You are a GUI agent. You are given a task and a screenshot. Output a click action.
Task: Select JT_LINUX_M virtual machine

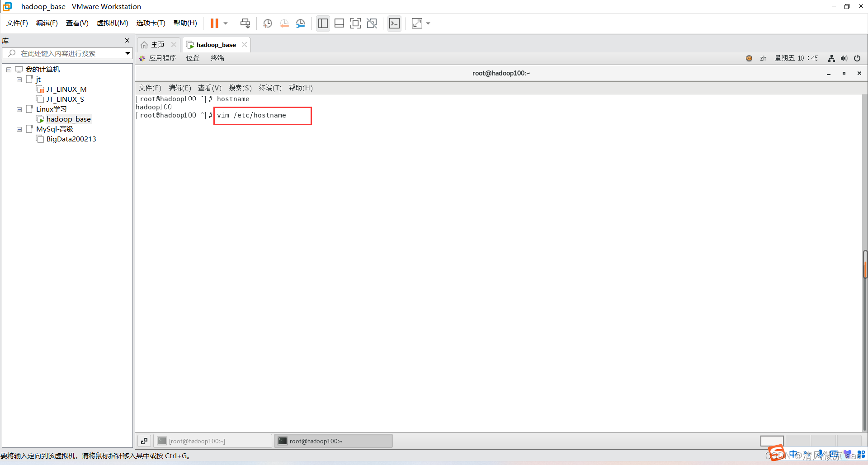coord(61,89)
